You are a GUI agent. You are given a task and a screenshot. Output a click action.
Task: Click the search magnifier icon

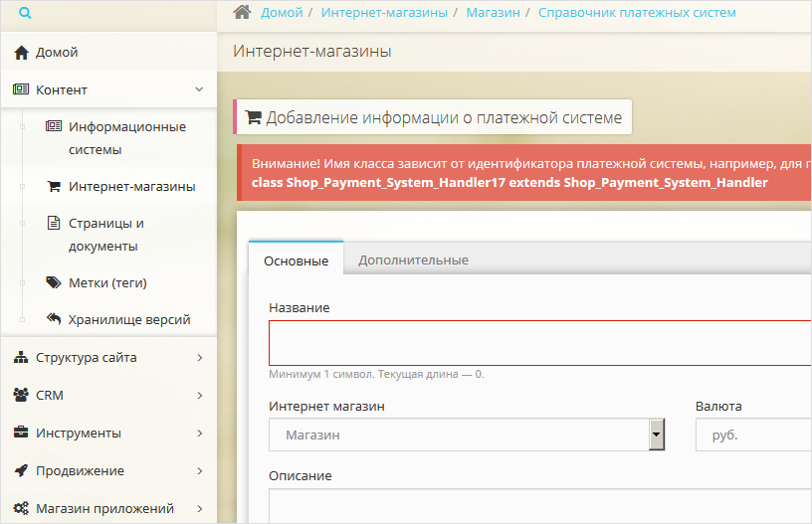[x=26, y=14]
